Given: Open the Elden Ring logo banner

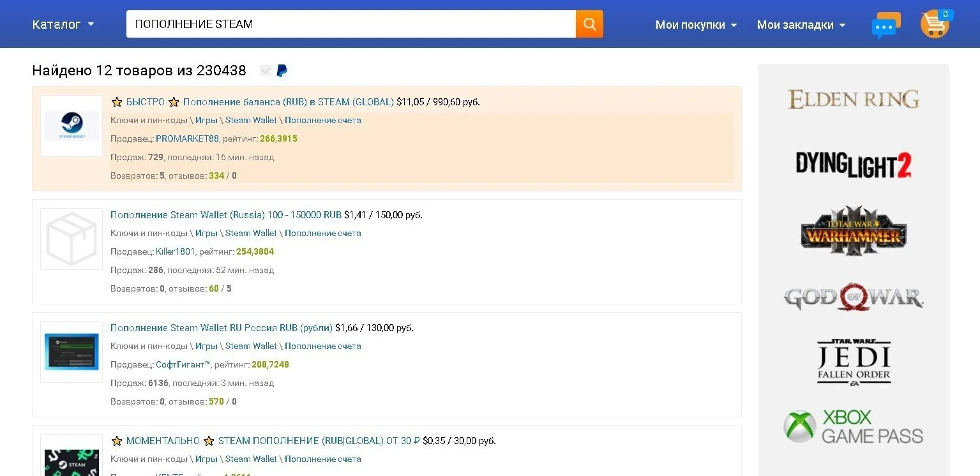Looking at the screenshot, I should pos(854,99).
